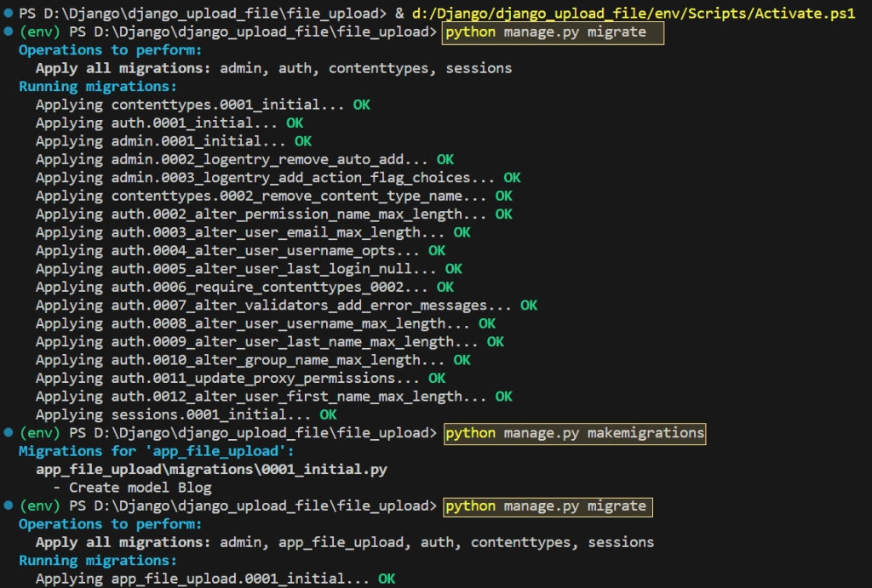
Task: Click the OK after sessions.0001_initial
Action: point(328,414)
